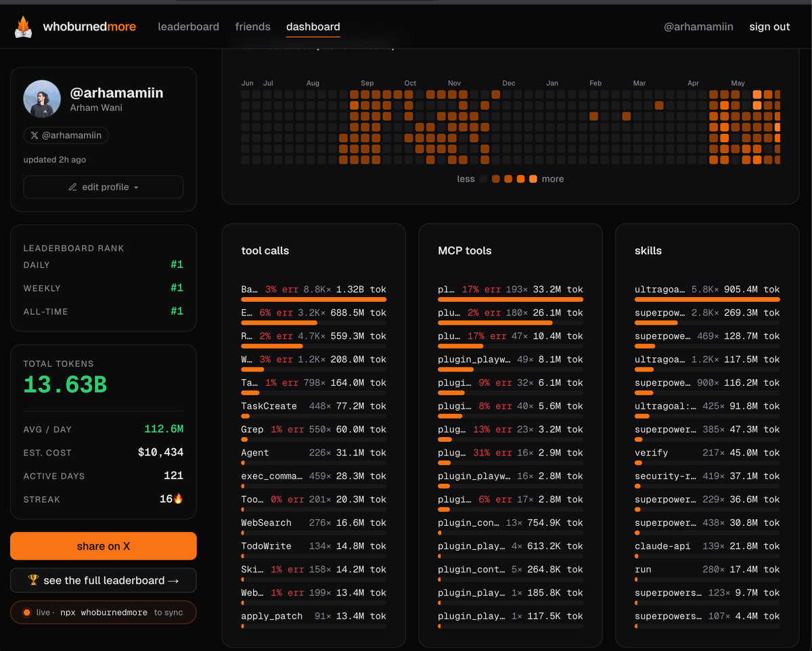Click the sign out link

(x=769, y=27)
